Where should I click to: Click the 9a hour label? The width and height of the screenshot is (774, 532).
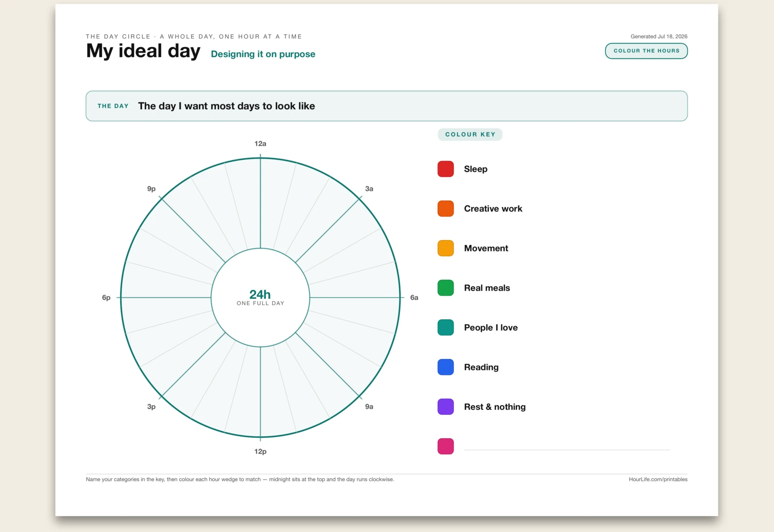coord(369,407)
